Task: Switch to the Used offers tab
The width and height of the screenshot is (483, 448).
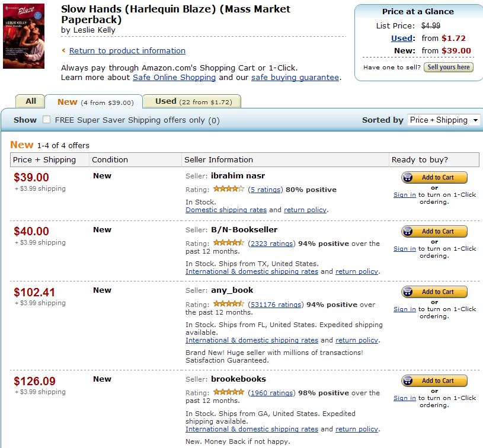Action: click(x=192, y=101)
